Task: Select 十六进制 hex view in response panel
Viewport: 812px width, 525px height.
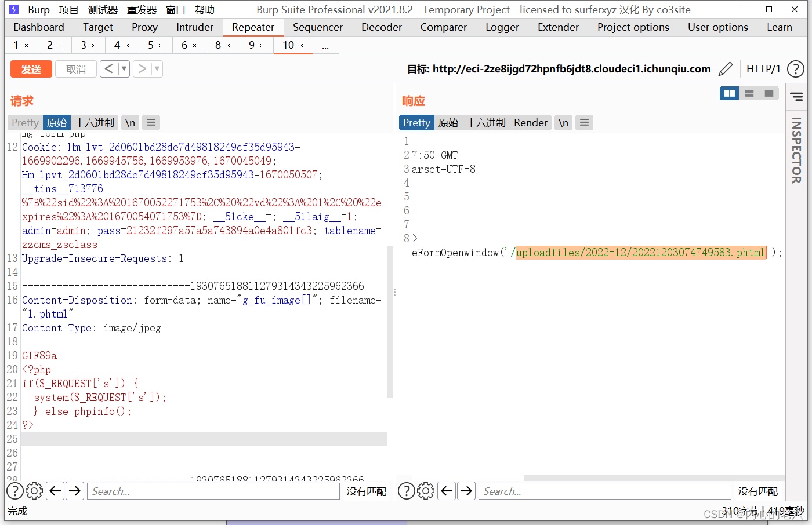Action: point(486,123)
